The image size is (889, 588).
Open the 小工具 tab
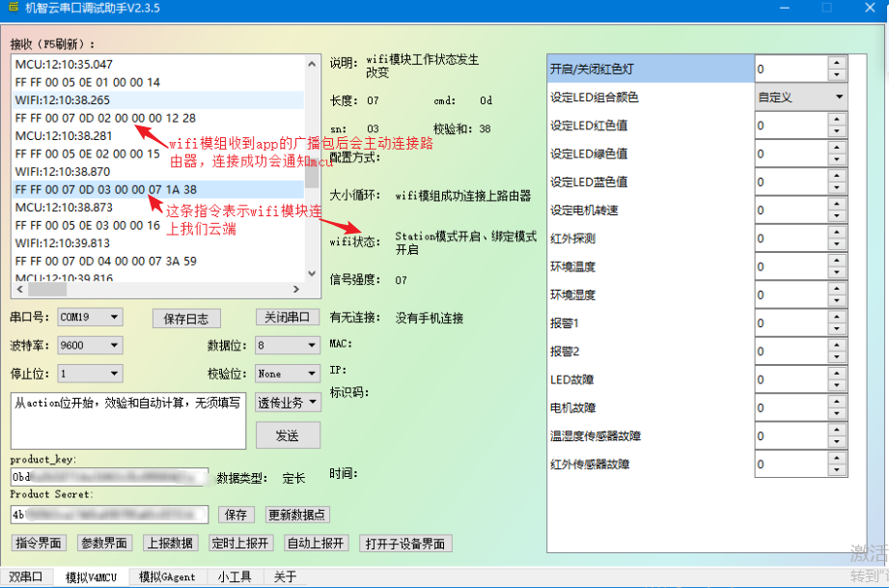(x=235, y=577)
